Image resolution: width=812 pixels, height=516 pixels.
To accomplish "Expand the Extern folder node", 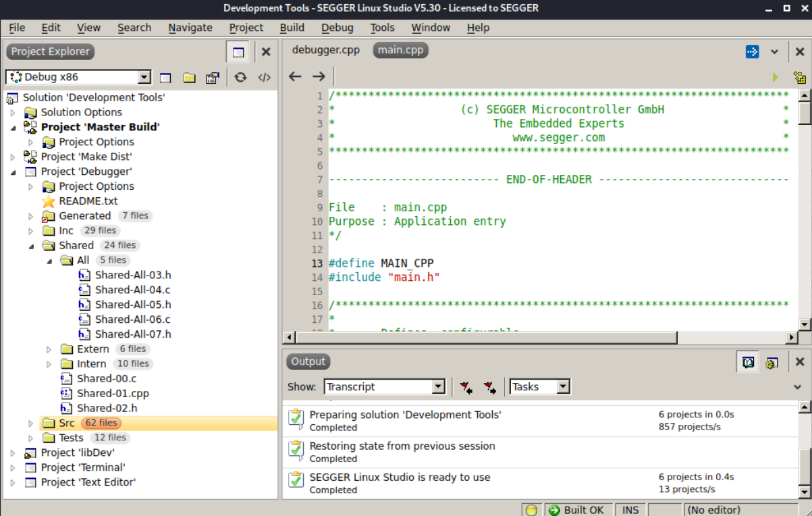I will (49, 349).
